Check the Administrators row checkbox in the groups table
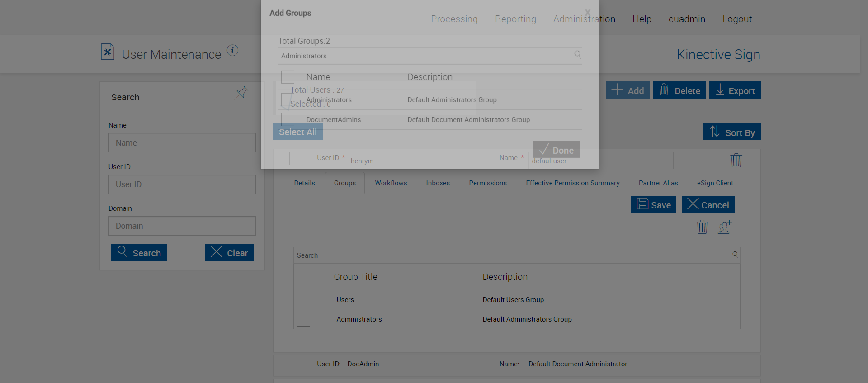Viewport: 868px width, 383px height. point(303,320)
